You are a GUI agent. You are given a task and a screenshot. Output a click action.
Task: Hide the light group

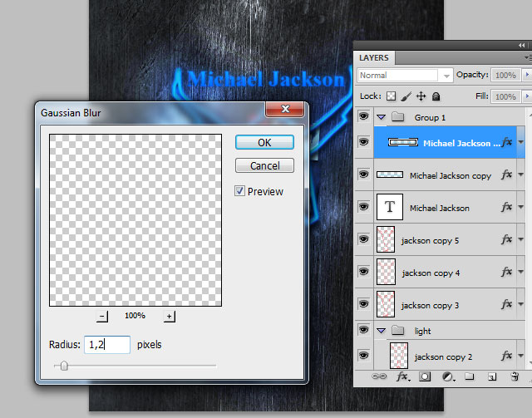363,329
